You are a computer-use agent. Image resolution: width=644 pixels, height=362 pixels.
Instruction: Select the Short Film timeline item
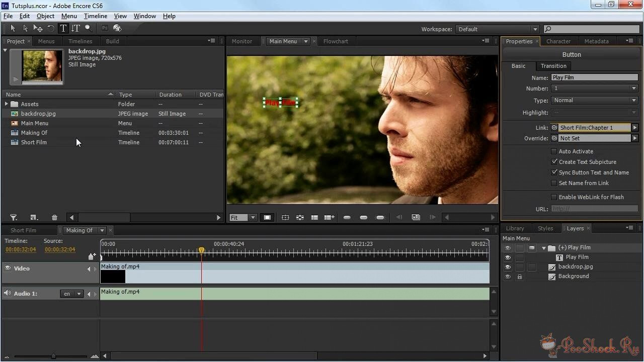[34, 142]
